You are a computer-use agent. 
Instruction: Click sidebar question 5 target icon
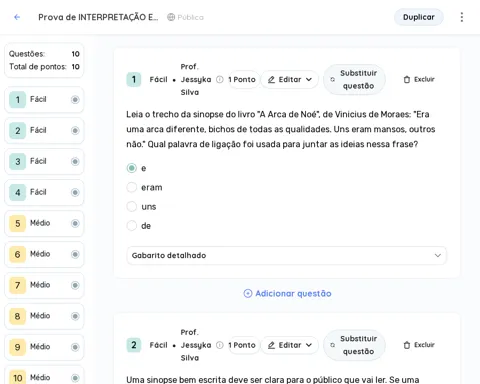coord(75,223)
